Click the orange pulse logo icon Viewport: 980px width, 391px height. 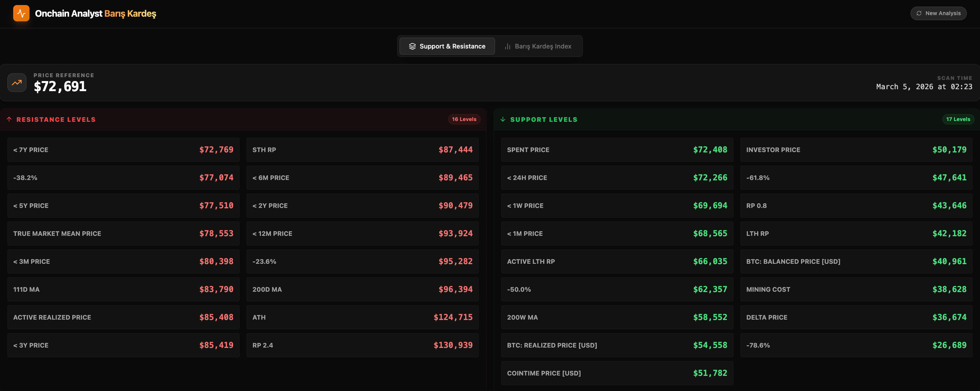point(21,14)
